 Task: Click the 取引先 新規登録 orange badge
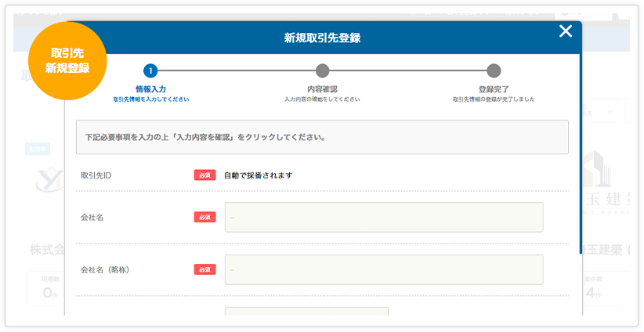(x=67, y=61)
